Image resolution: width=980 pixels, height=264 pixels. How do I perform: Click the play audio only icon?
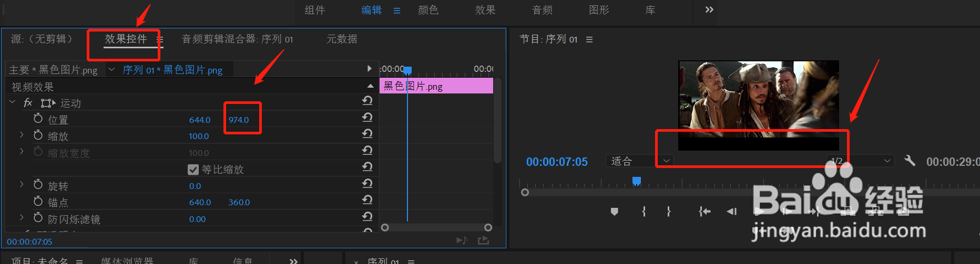click(x=462, y=240)
